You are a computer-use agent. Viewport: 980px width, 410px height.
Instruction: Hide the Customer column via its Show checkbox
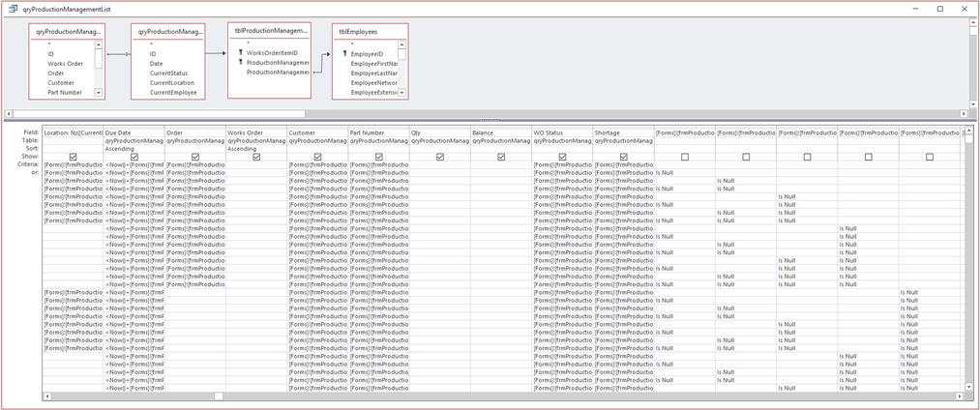click(x=318, y=157)
